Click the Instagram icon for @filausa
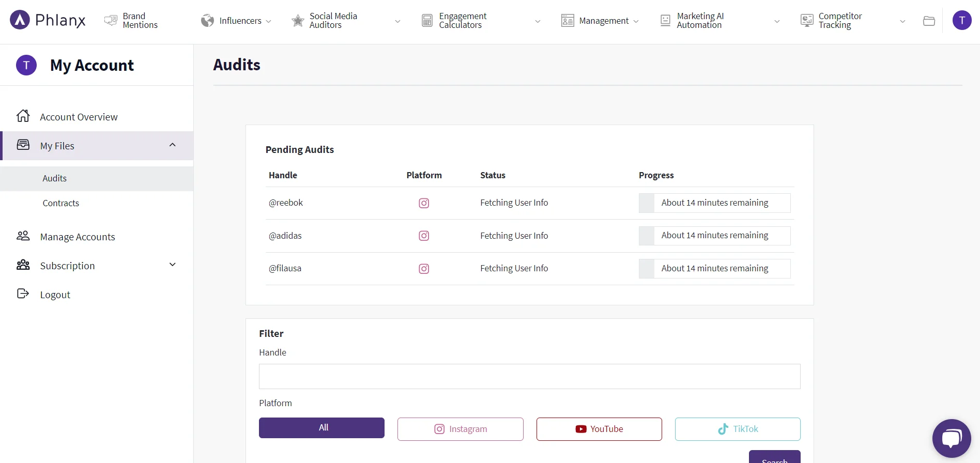 424,269
